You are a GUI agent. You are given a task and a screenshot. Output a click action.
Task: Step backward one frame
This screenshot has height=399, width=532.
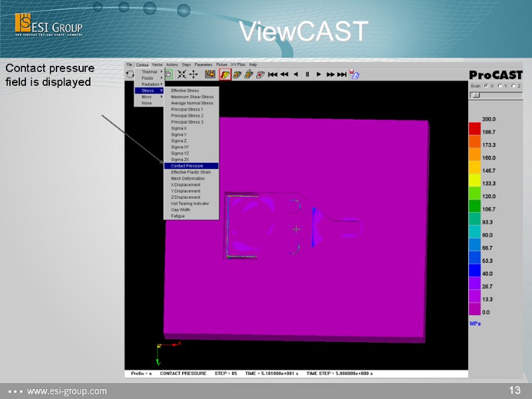pos(296,74)
